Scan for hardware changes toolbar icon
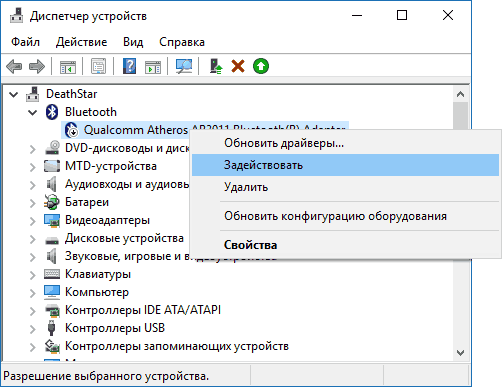Image resolution: width=502 pixels, height=387 pixels. (x=184, y=66)
